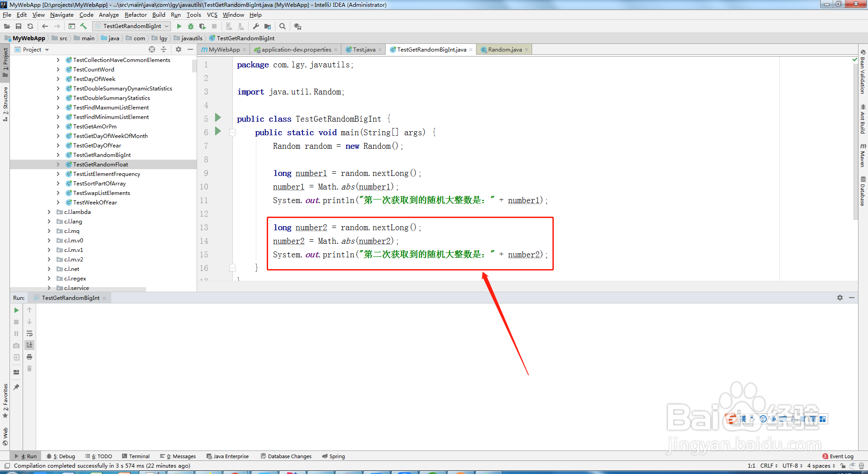Toggle scroll-to-end in the Run console

pyautogui.click(x=29, y=345)
